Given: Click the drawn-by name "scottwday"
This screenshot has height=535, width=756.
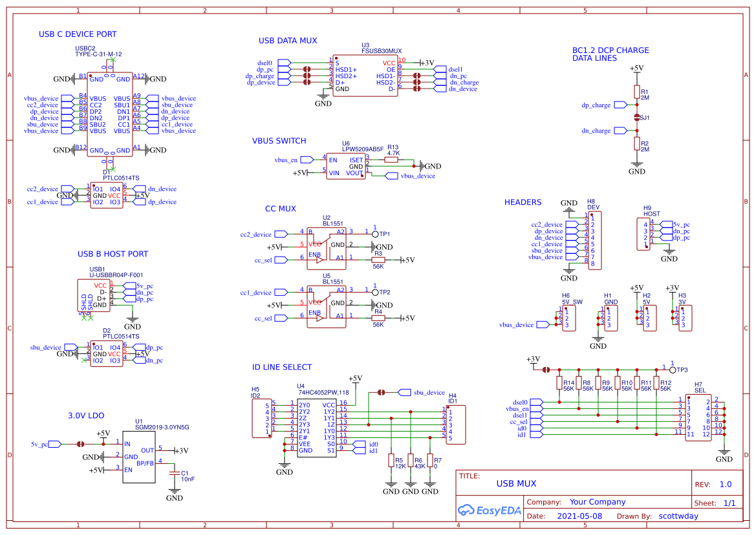Looking at the screenshot, I should pyautogui.click(x=678, y=516).
